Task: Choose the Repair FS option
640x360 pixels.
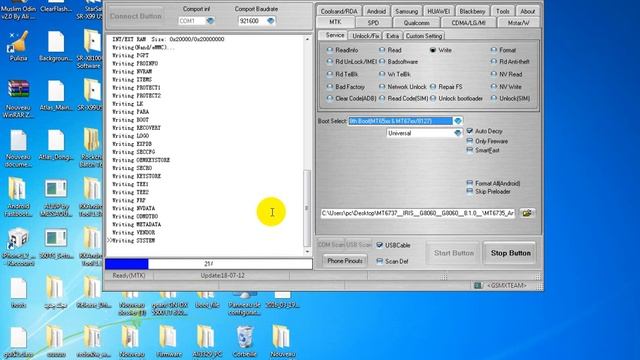Action: click(446, 87)
